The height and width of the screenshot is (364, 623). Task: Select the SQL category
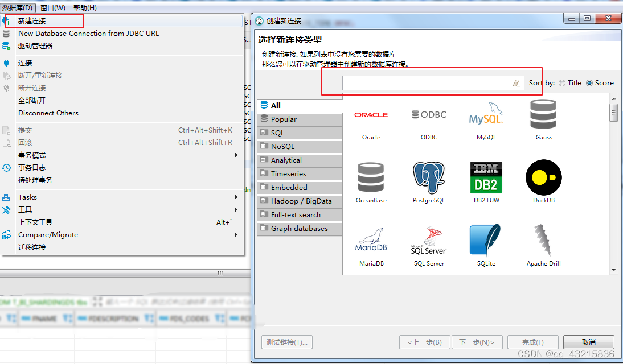(300, 133)
